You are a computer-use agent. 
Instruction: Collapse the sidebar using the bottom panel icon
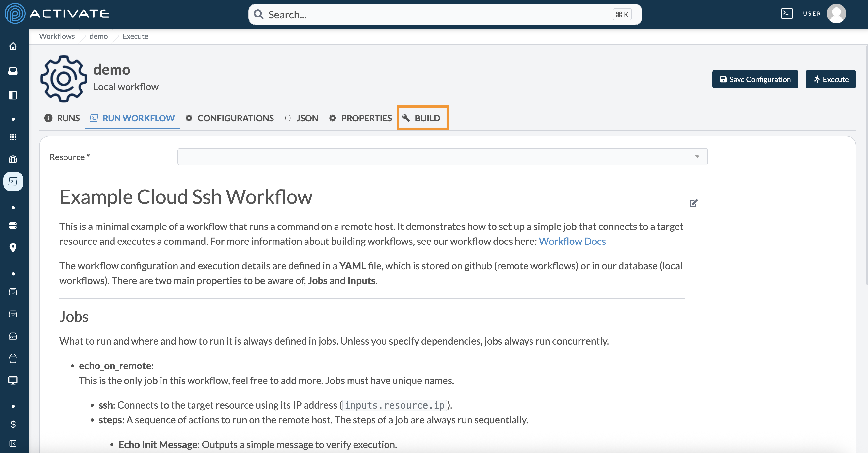point(13,443)
